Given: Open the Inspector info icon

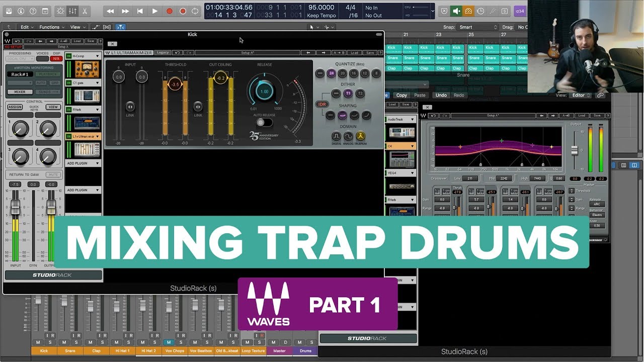Looking at the screenshot, I should click(21, 11).
